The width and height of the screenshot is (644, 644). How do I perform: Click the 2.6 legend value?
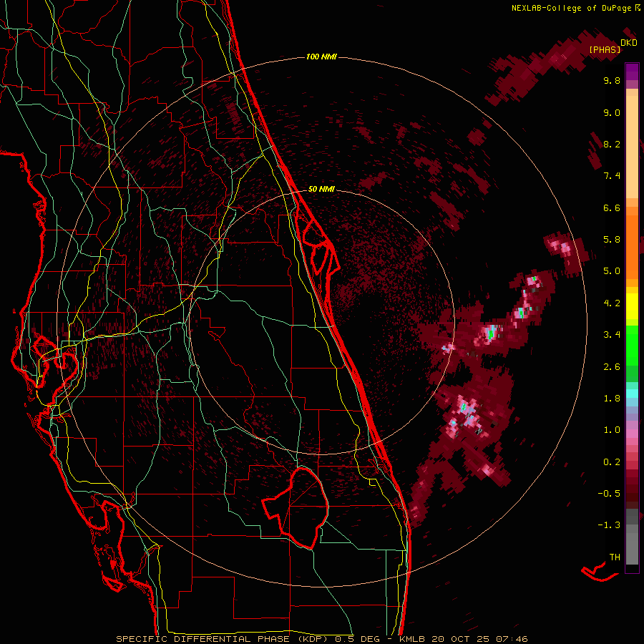(612, 367)
